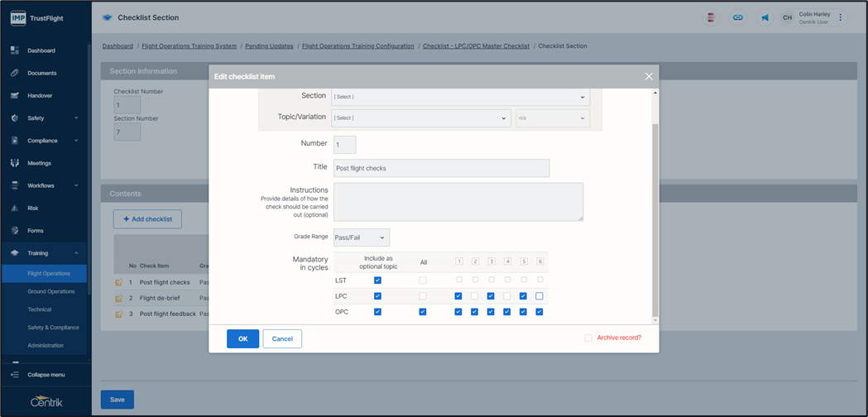Open the Grade Range Pass/Fail dropdown
The image size is (868, 417).
coord(361,238)
